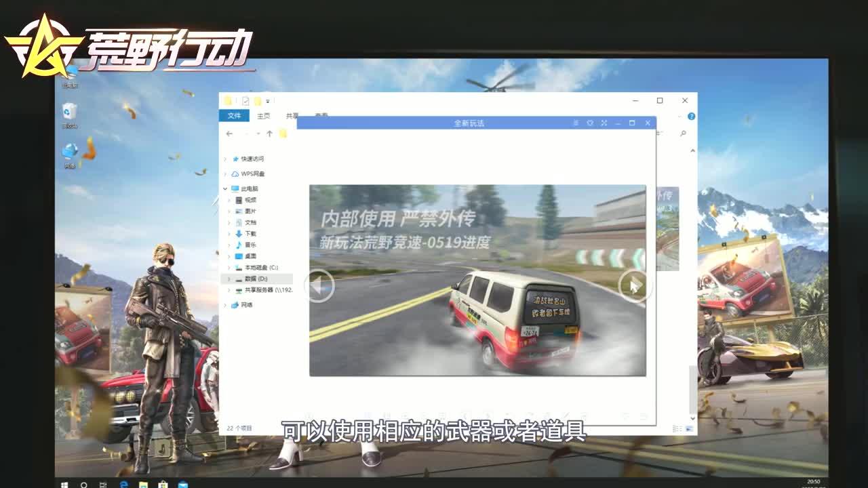Open the image viewer's menu icon in the title bar

pyautogui.click(x=576, y=123)
